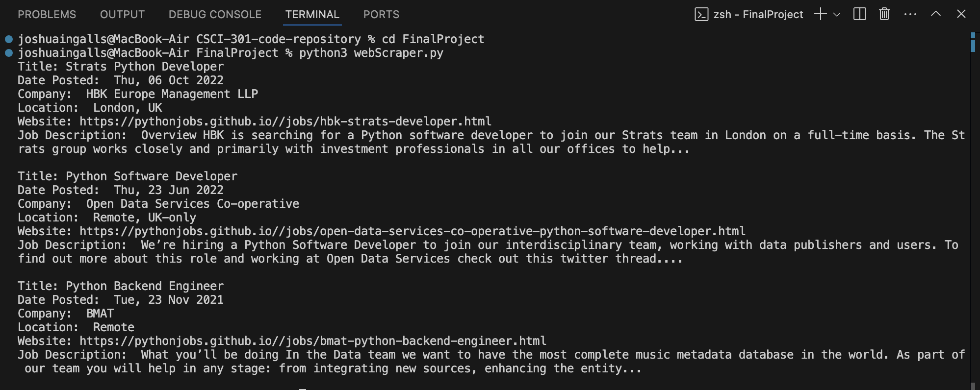Open the PORTS tab

point(381,15)
